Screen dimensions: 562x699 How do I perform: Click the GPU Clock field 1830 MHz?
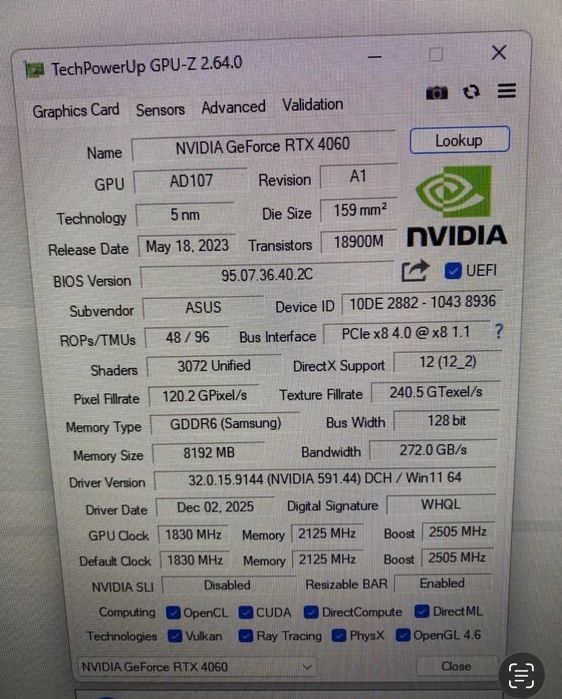tap(193, 534)
